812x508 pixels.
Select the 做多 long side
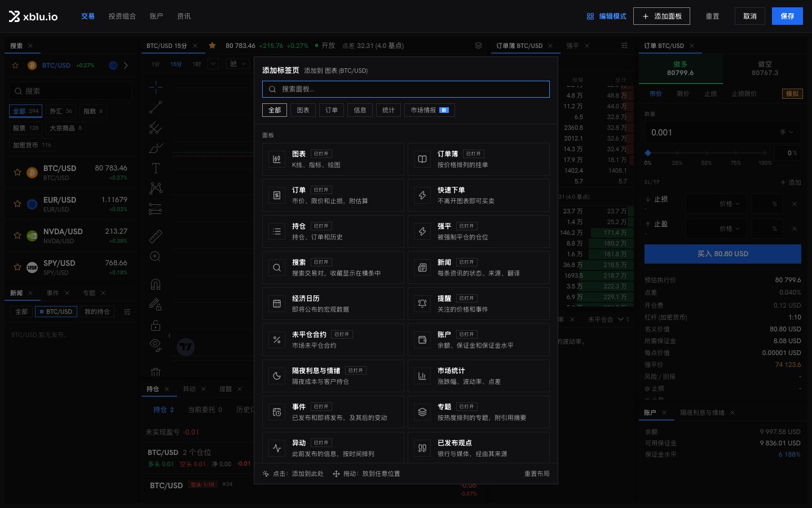pos(681,68)
